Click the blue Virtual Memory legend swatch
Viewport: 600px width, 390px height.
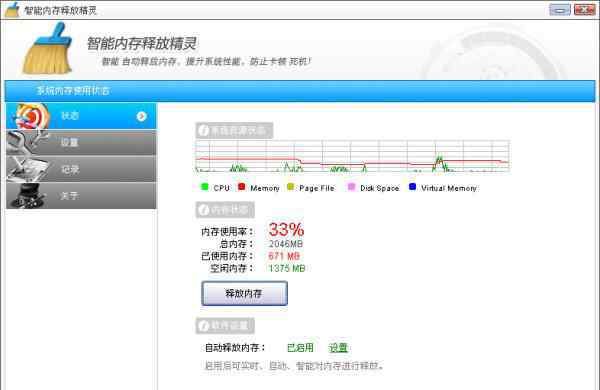coord(412,187)
